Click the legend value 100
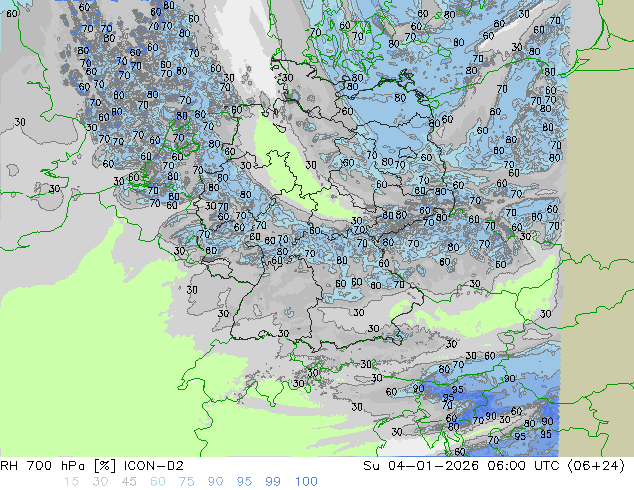The width and height of the screenshot is (634, 490). 306,482
